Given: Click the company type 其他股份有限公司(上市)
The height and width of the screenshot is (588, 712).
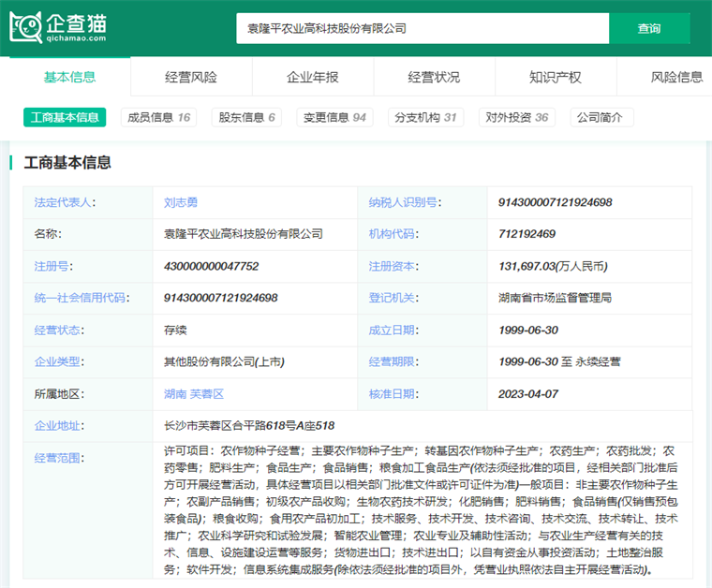Looking at the screenshot, I should pos(224,361).
